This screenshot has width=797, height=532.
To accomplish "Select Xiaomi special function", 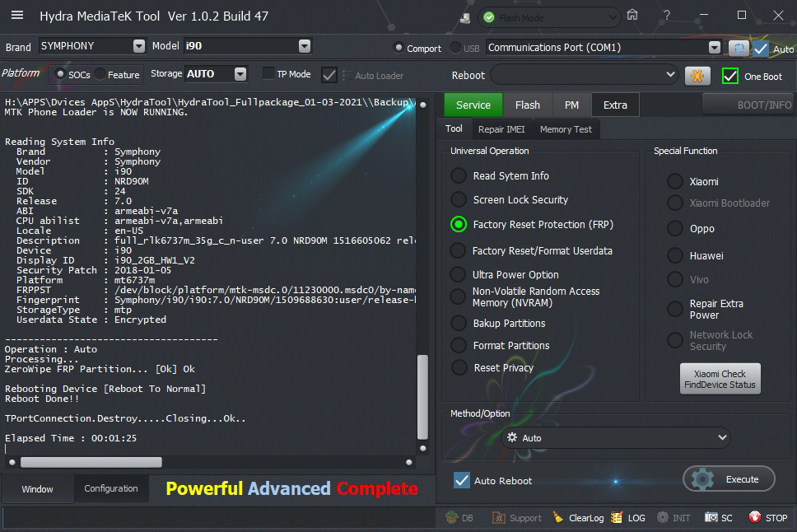I will (x=675, y=181).
